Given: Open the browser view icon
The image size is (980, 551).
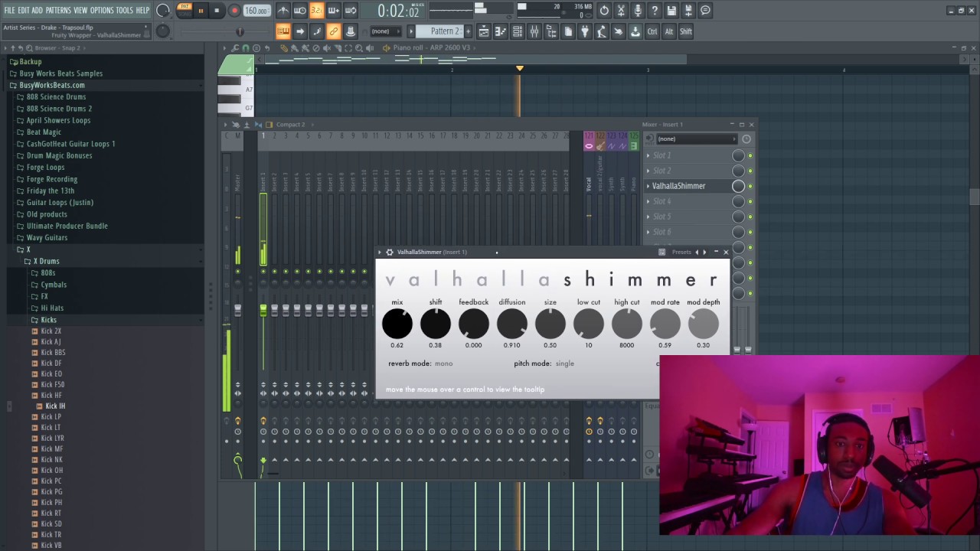Looking at the screenshot, I should 551,31.
